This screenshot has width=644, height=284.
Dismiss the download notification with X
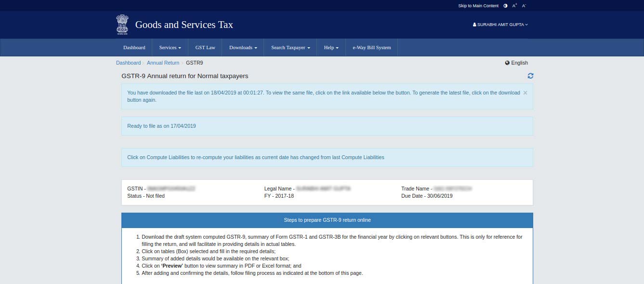[525, 93]
